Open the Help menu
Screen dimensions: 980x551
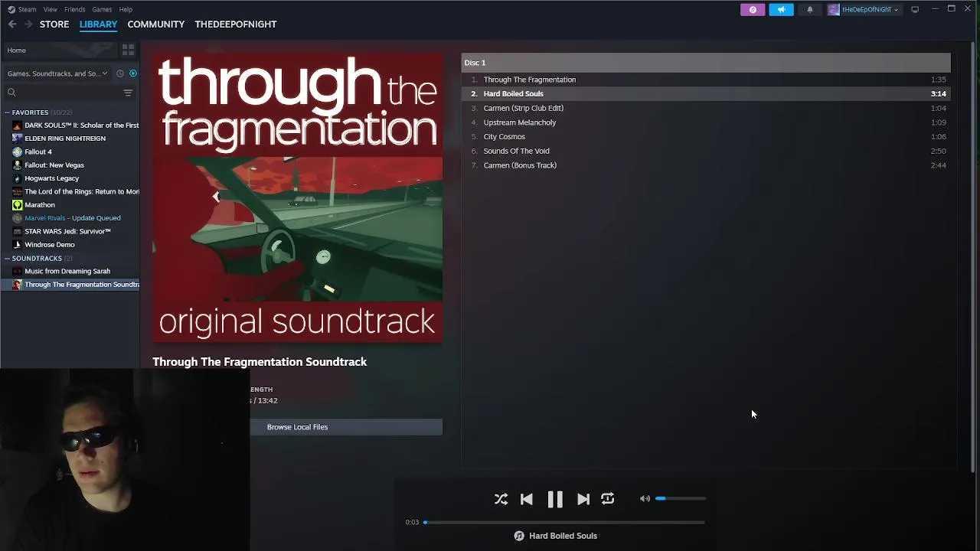pyautogui.click(x=126, y=9)
